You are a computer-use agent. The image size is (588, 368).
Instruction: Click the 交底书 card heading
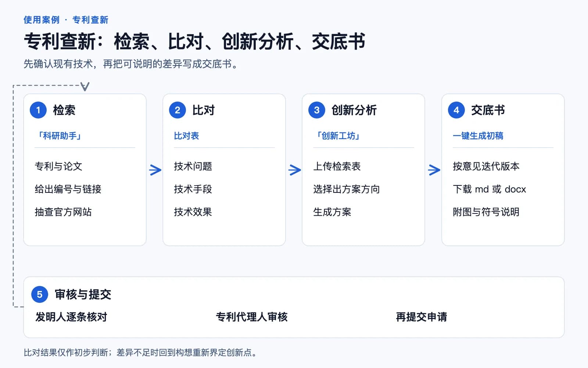point(488,110)
